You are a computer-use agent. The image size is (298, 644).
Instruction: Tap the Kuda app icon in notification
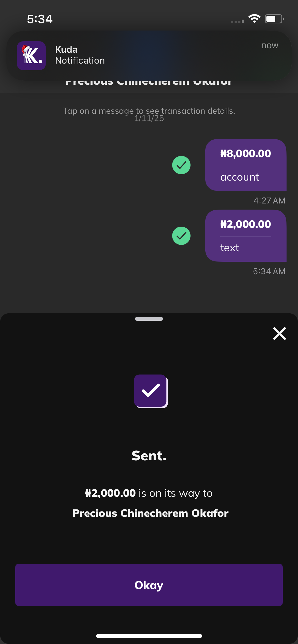[31, 55]
